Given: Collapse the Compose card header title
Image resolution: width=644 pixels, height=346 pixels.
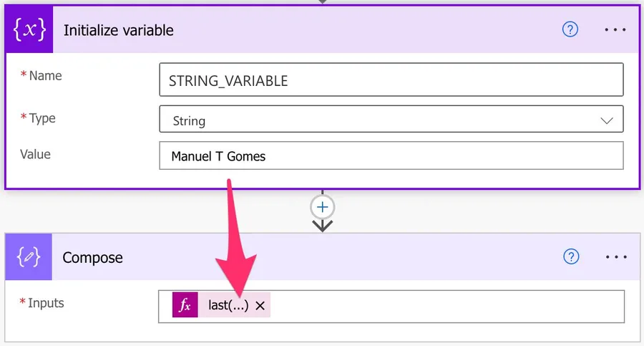Looking at the screenshot, I should coord(93,257).
